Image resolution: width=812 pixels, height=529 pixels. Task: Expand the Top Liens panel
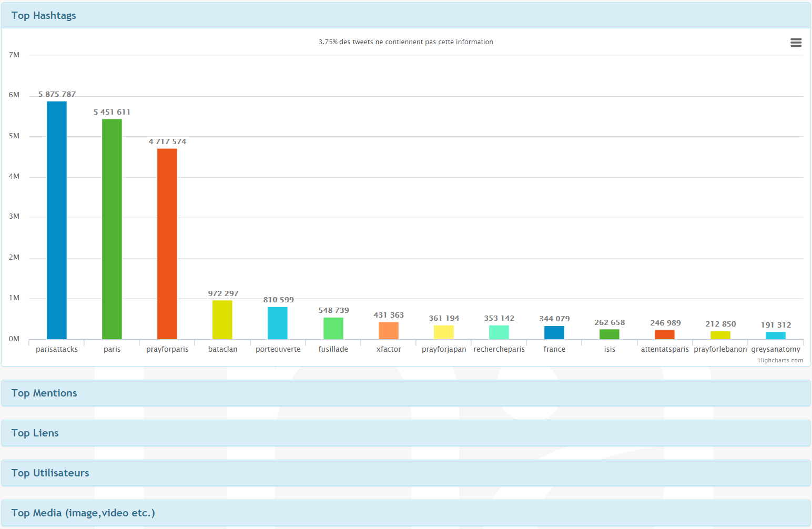pos(406,433)
